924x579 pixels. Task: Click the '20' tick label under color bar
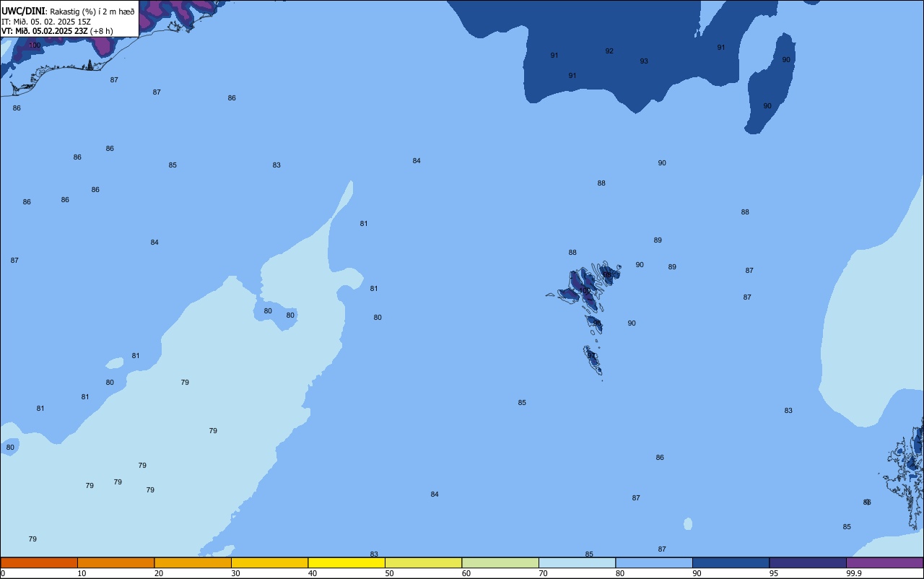159,573
